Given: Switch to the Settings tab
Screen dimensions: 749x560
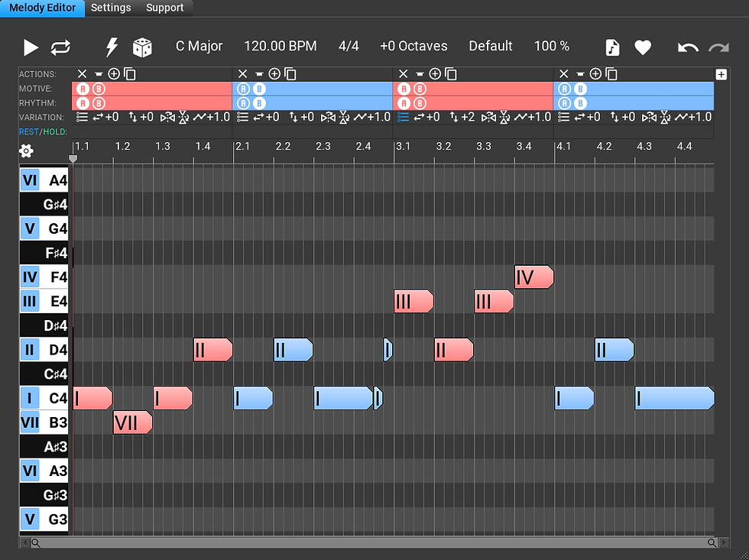Looking at the screenshot, I should click(x=110, y=8).
